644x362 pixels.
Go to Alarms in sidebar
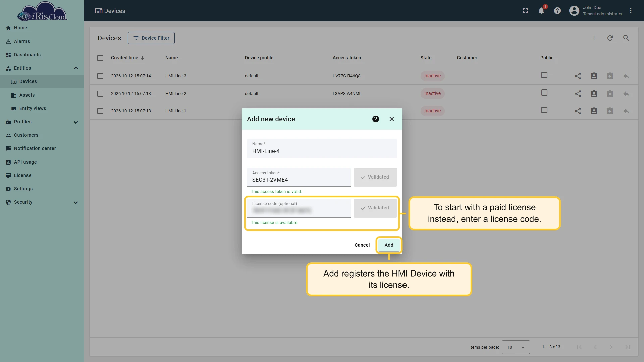click(42, 41)
